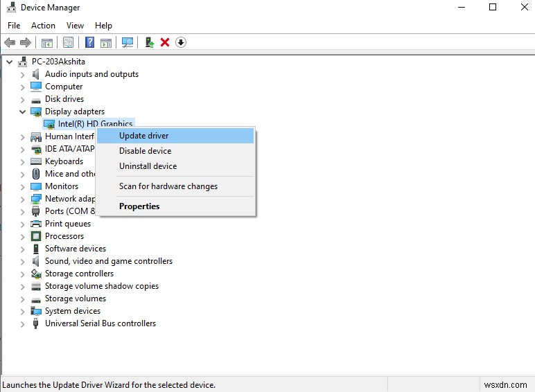
Task: Choose Disable device from context menu
Action: pos(175,151)
